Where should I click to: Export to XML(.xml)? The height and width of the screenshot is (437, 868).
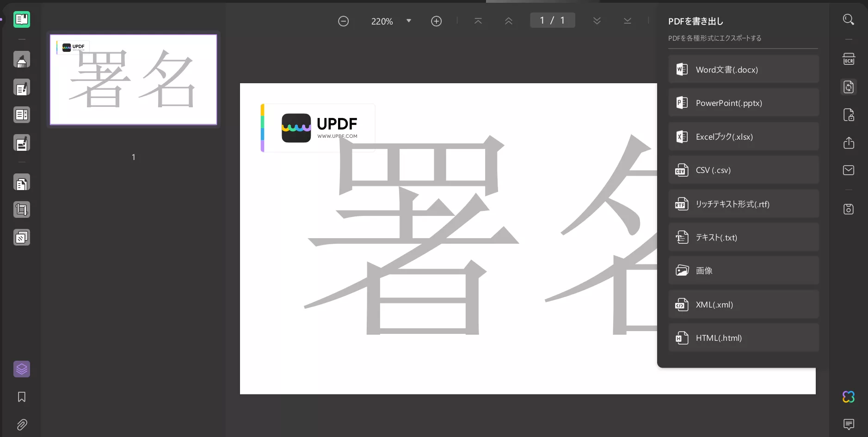(744, 304)
